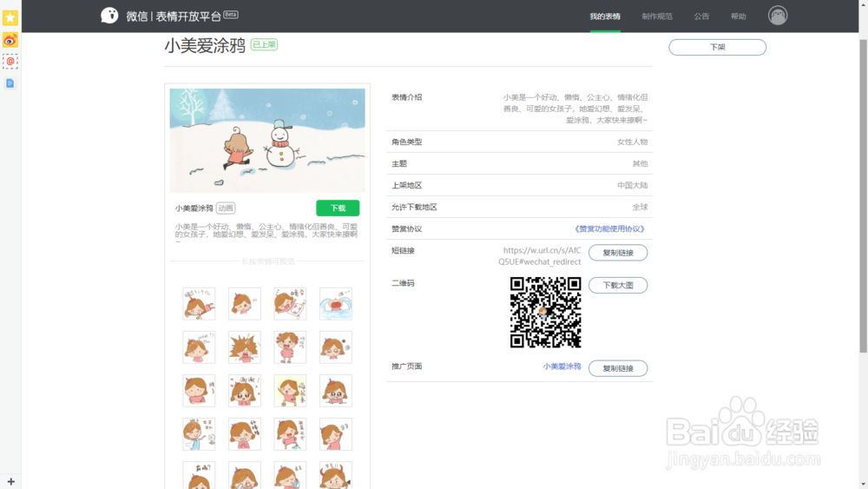Screen dimensions: 868x489
Task: Select fourth sticker in second row
Action: click(x=335, y=347)
